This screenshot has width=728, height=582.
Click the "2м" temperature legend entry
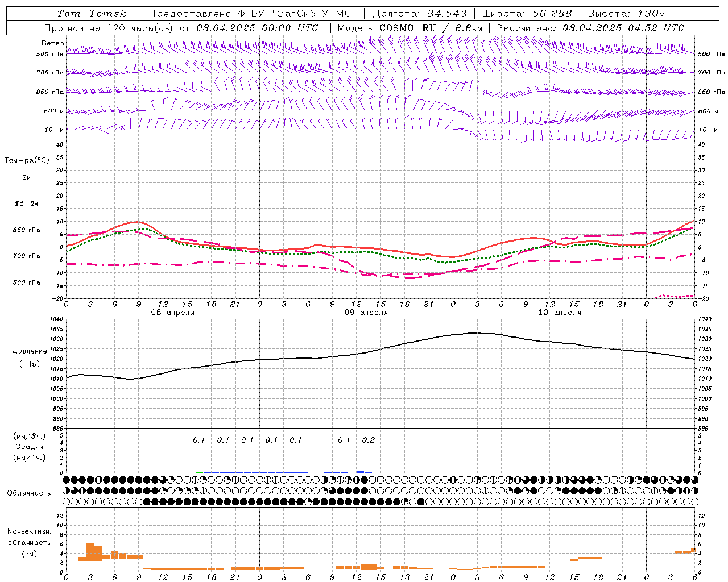pyautogui.click(x=26, y=177)
